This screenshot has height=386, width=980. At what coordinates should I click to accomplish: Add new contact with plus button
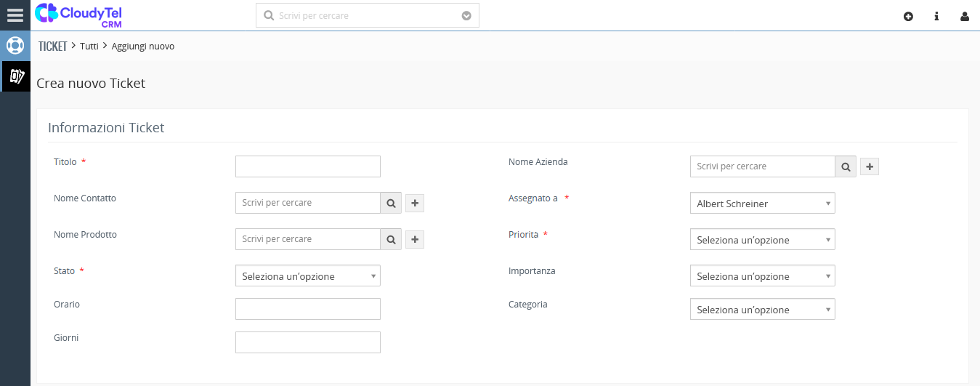415,203
